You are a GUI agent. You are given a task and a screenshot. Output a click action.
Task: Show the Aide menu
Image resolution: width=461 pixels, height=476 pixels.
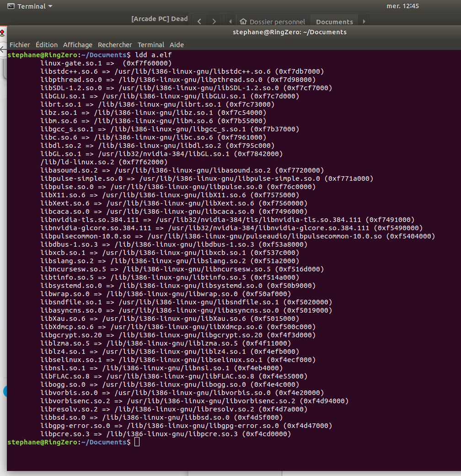click(x=177, y=45)
